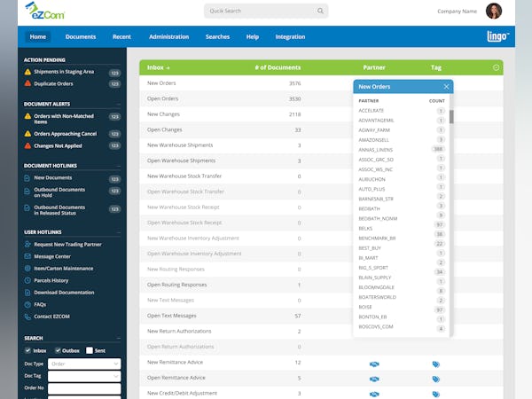Focus the Order No input field
Image resolution: width=532 pixels, height=399 pixels.
(84, 388)
